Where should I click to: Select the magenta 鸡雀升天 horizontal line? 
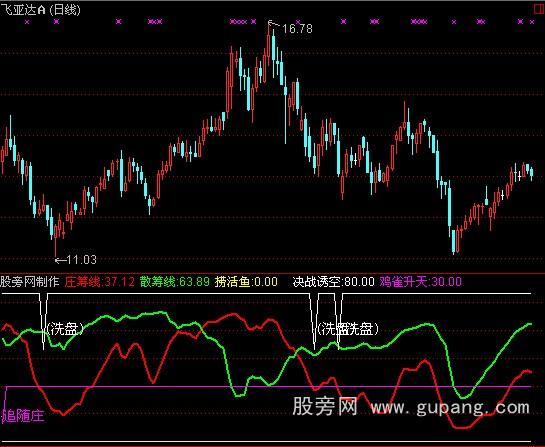click(268, 387)
